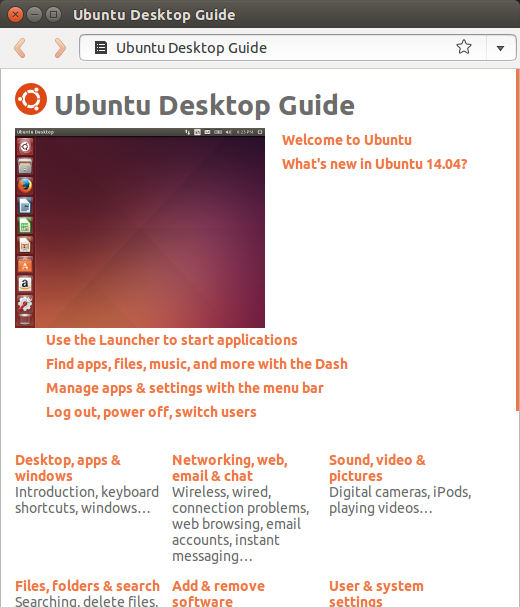Open the Files, folders & search topic
This screenshot has width=520, height=608.
click(x=87, y=586)
